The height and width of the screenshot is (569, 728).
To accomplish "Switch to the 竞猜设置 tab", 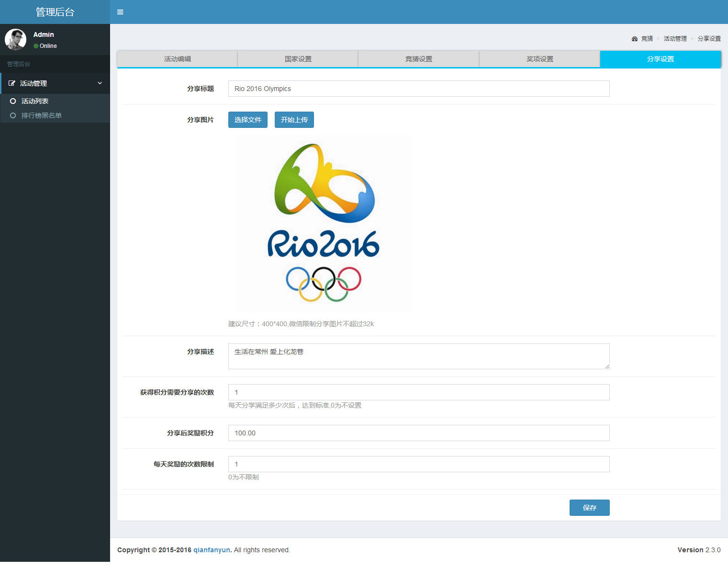I will [x=419, y=59].
